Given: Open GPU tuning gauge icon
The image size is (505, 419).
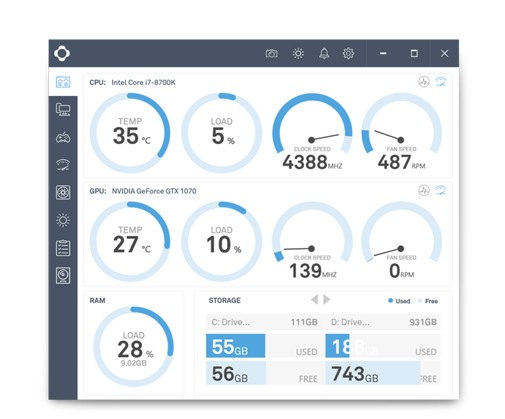Looking at the screenshot, I should coord(441,190).
